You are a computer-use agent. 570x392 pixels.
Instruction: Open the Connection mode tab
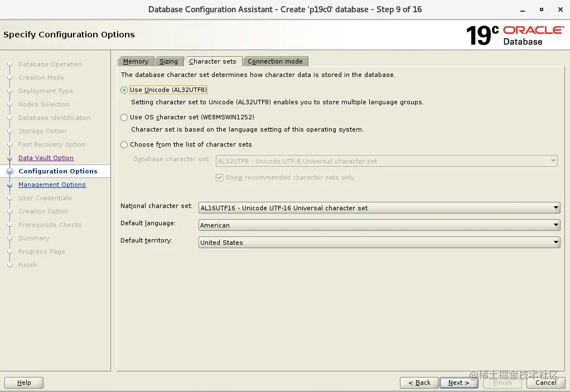[275, 61]
